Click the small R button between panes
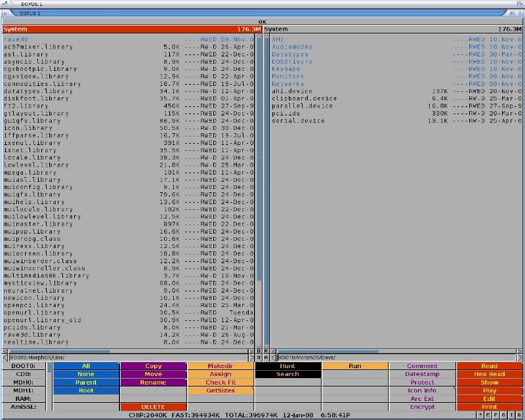 click(266, 351)
